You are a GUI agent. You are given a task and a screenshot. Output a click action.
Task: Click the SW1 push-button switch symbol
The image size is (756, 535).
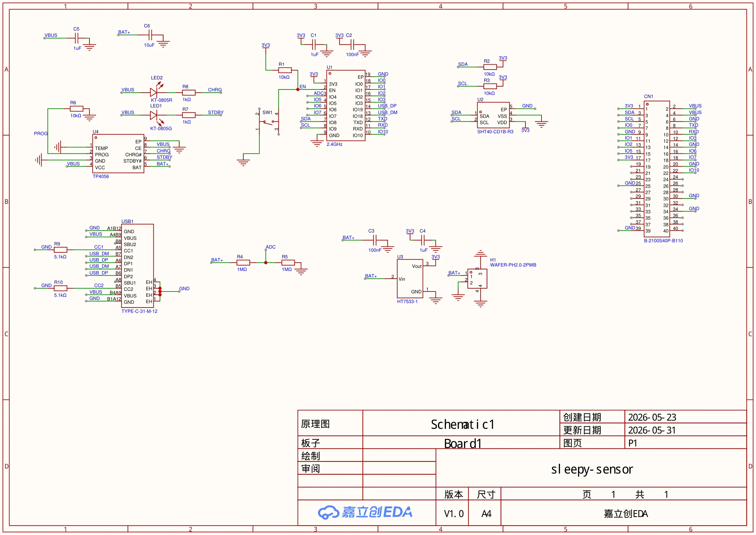[x=269, y=122]
